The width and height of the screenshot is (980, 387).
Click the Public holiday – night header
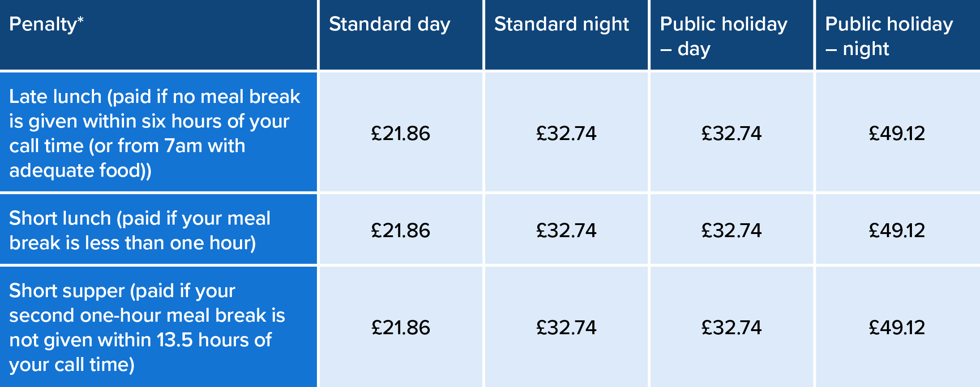tap(898, 34)
